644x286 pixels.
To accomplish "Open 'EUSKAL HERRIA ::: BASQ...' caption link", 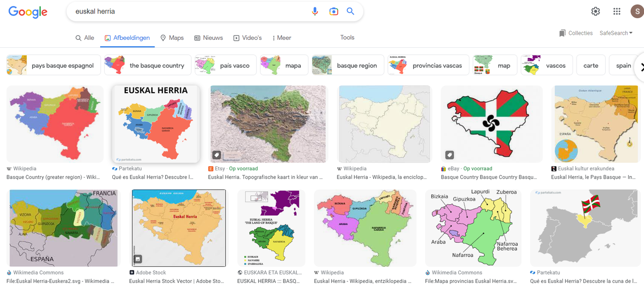I will tap(270, 281).
